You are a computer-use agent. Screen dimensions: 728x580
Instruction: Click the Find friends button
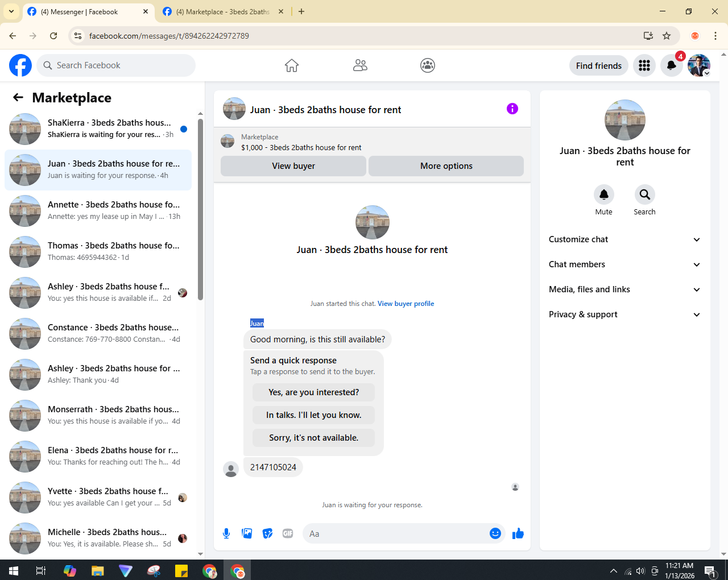coord(599,65)
